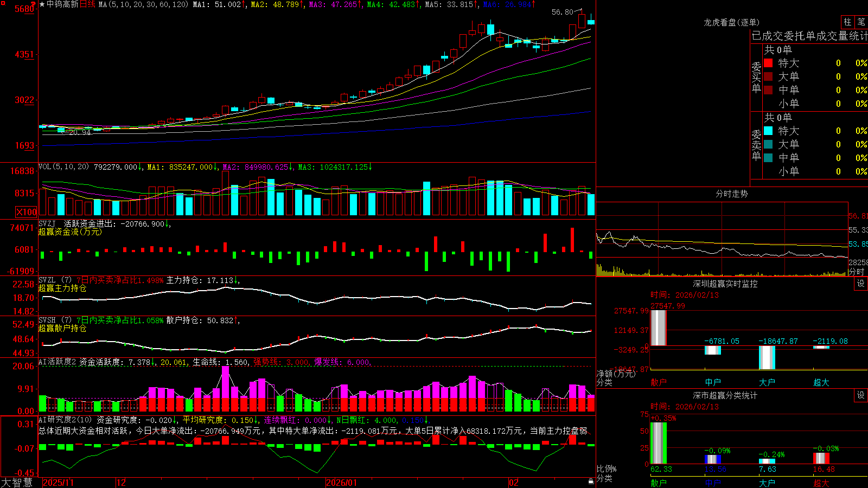
Task: Click the 16.48 超大 bar in 分类统计 chart
Action: coord(821,458)
